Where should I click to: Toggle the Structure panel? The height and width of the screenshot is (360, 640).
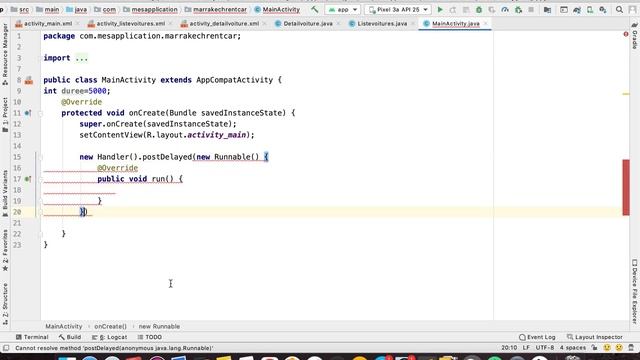[5, 304]
